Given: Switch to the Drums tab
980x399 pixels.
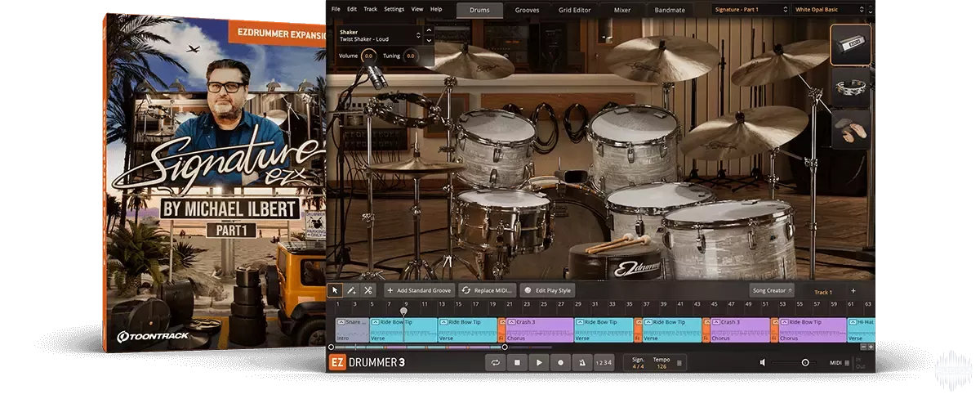Looking at the screenshot, I should coord(479,10).
